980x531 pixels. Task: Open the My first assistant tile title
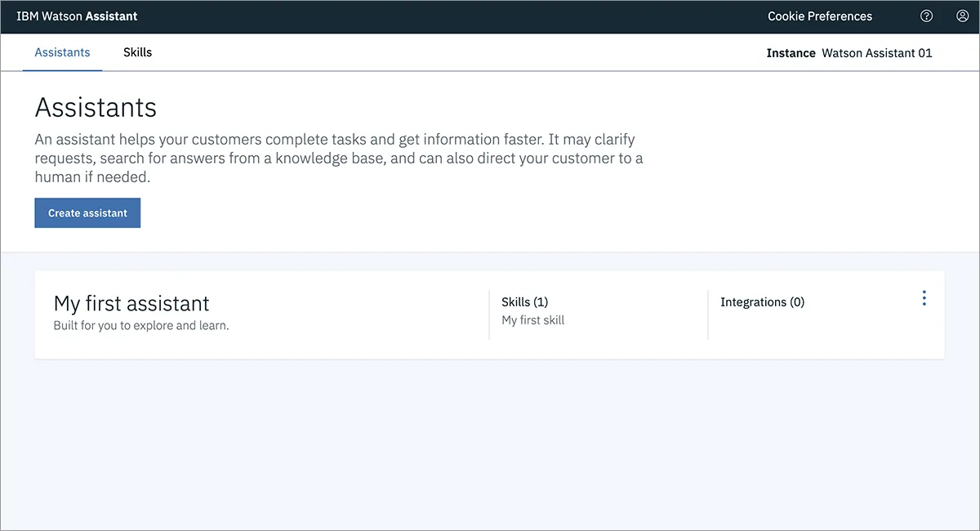coord(131,304)
